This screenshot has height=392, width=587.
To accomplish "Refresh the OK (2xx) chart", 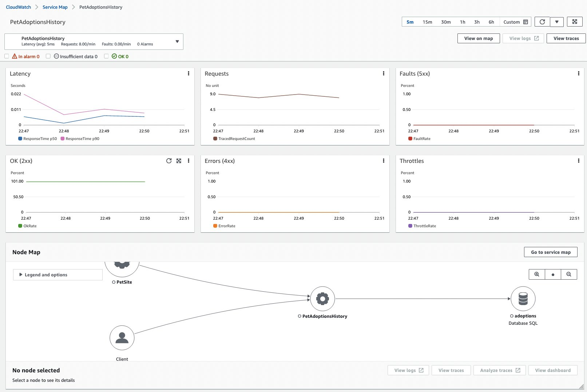I will 169,160.
